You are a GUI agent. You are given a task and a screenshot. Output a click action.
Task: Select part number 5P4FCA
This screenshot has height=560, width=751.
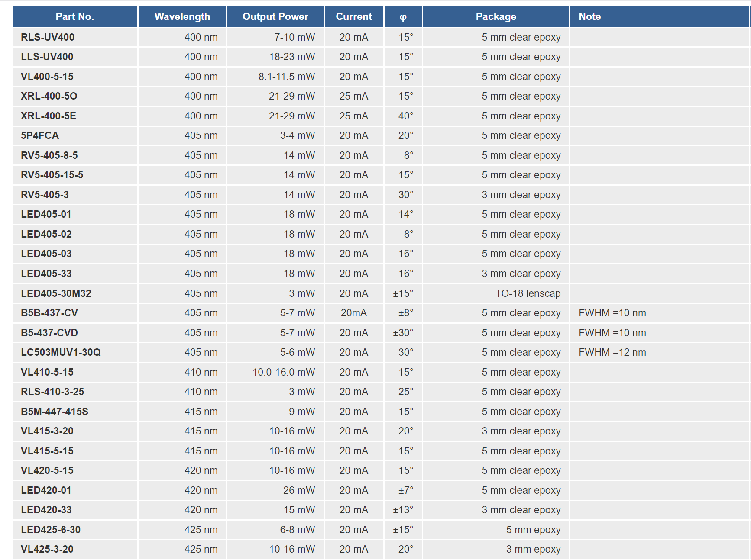click(x=40, y=135)
